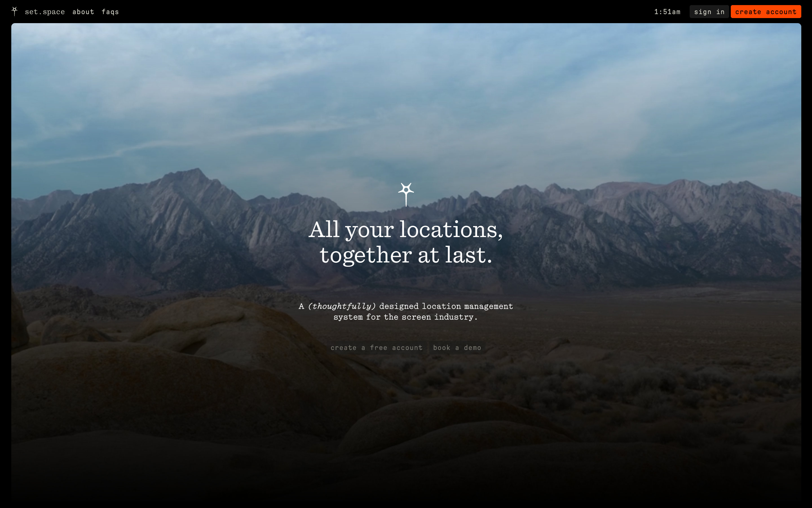Open the set.space home link
Viewport: 812px width, 508px height.
[x=45, y=12]
